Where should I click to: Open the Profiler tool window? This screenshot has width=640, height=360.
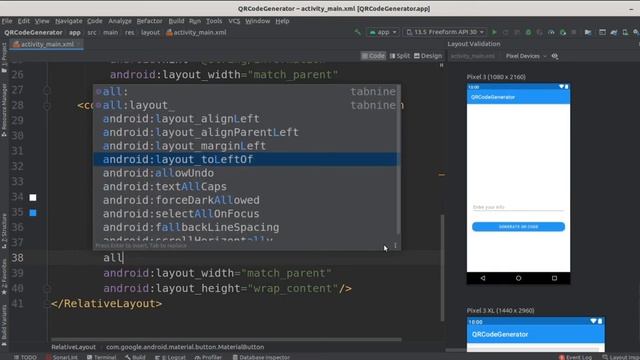tap(208, 357)
